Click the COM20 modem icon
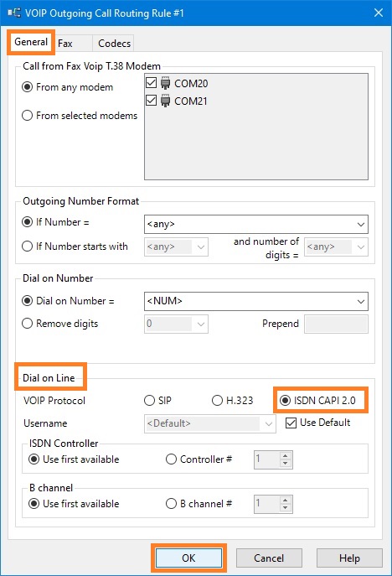The image size is (392, 576). pyautogui.click(x=166, y=83)
